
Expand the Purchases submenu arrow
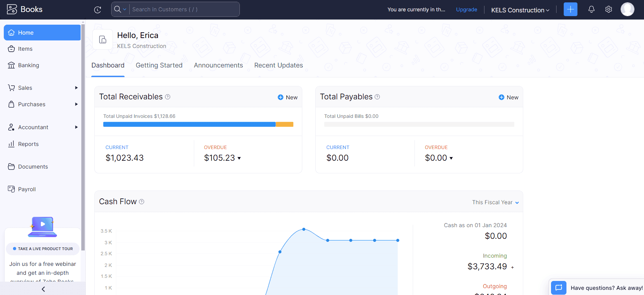pyautogui.click(x=77, y=104)
